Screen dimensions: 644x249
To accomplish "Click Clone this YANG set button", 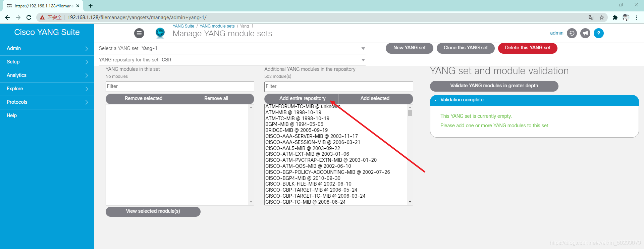I will point(466,48).
